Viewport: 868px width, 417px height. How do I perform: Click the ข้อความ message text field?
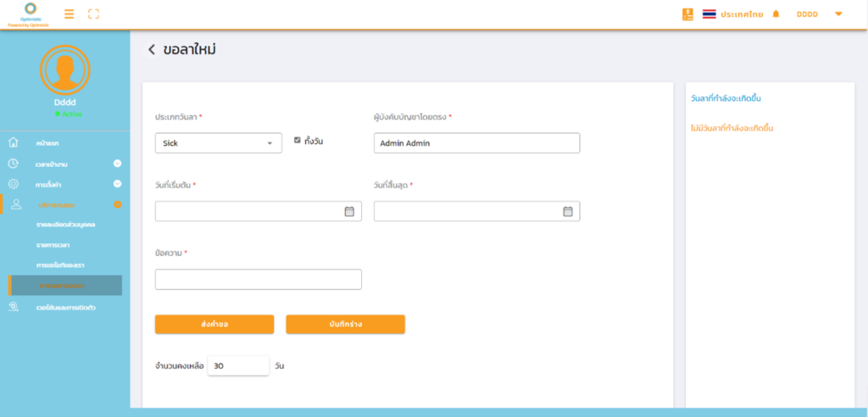[258, 280]
